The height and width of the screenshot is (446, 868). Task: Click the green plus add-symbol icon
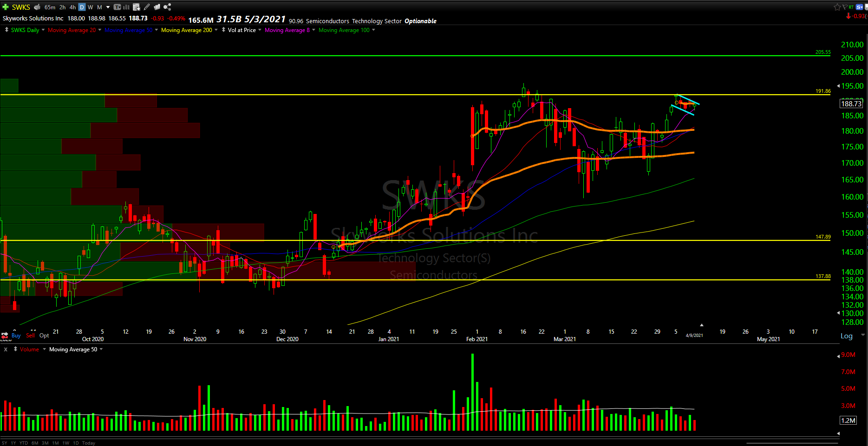coord(6,7)
